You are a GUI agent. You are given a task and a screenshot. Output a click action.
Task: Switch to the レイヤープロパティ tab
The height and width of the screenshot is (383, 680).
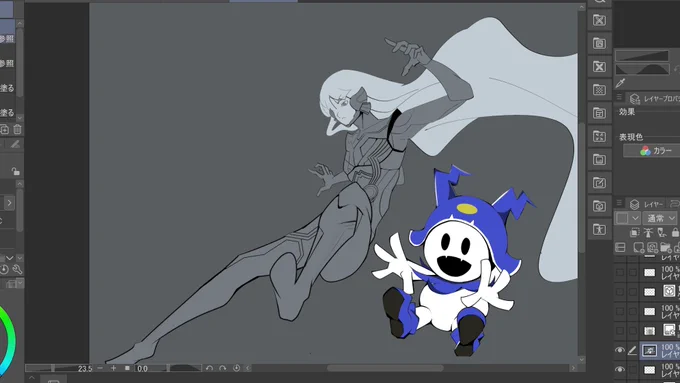tap(654, 99)
